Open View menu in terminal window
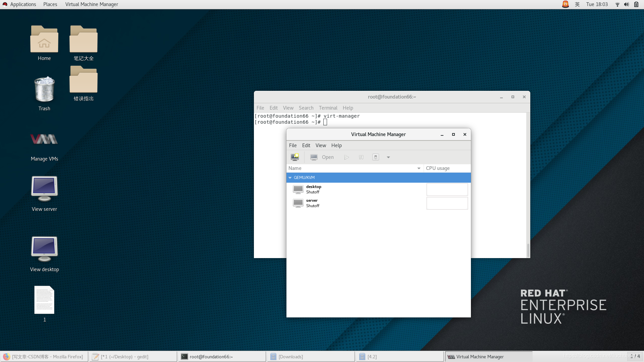Image resolution: width=644 pixels, height=362 pixels. click(x=288, y=108)
